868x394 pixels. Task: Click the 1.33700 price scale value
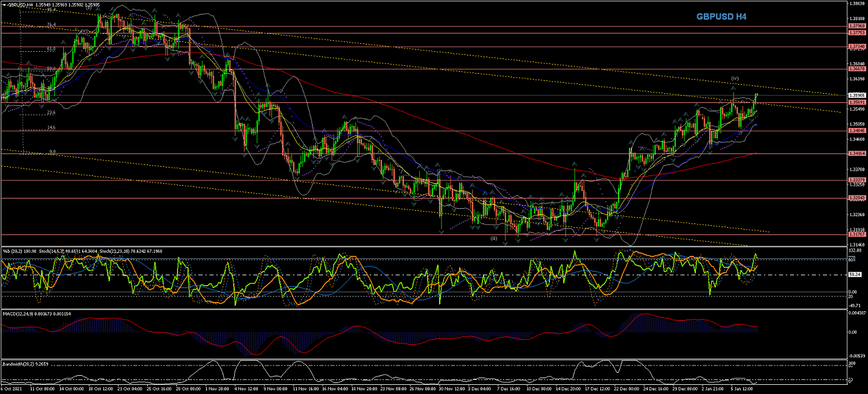tap(856, 169)
